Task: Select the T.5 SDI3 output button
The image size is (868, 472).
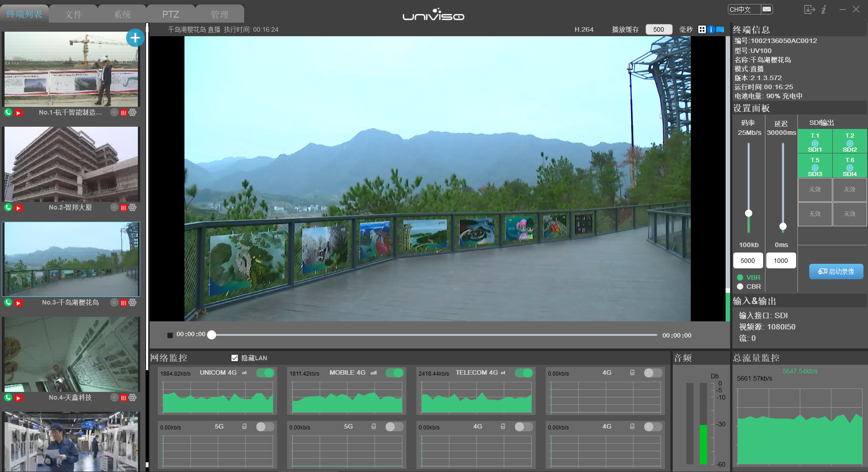Action: 815,166
